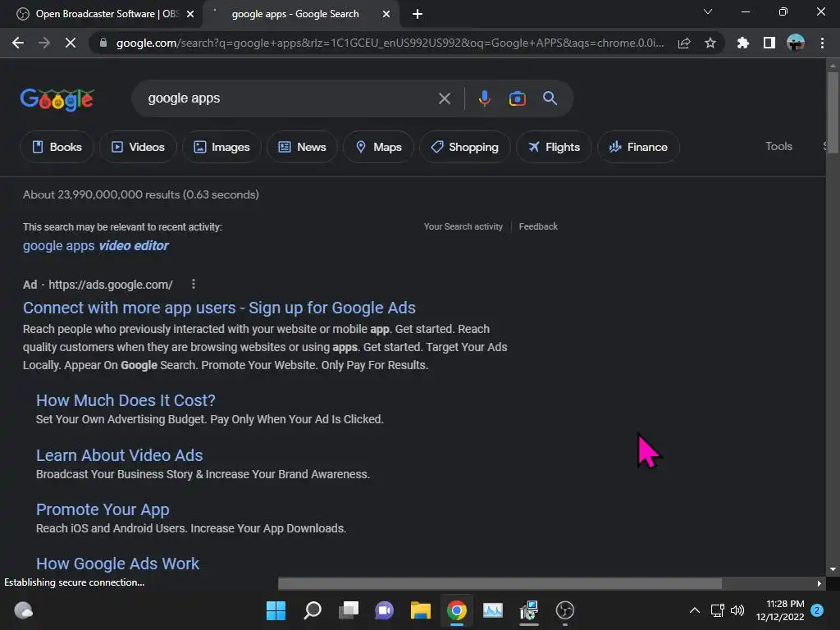Open the Chat app on the taskbar
The height and width of the screenshot is (630, 840).
click(x=384, y=610)
